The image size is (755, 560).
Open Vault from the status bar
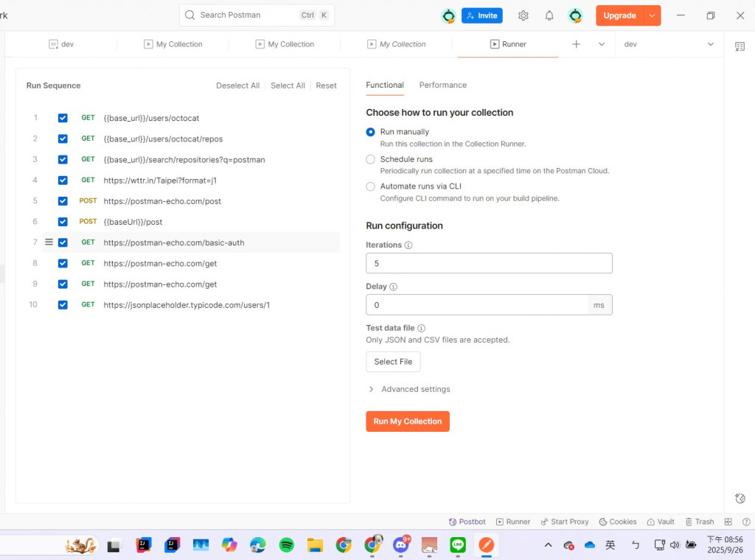pyautogui.click(x=660, y=522)
